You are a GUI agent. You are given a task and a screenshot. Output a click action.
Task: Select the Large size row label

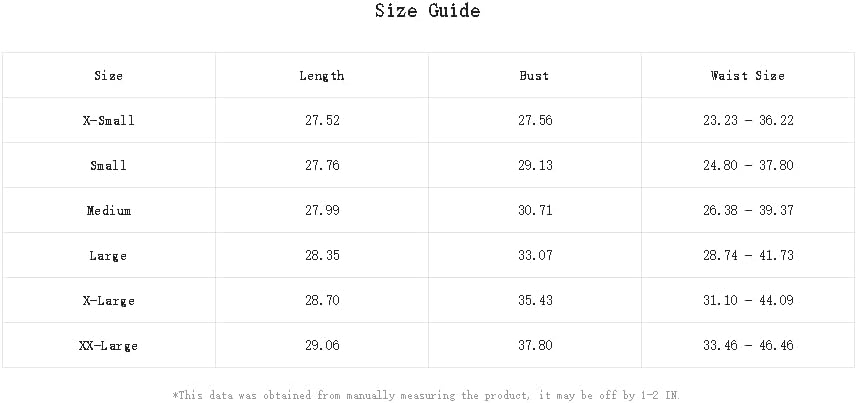(108, 256)
